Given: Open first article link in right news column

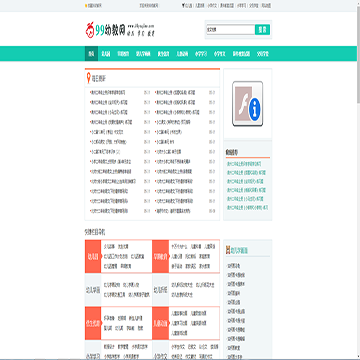Looking at the screenshot, I should [x=176, y=92].
